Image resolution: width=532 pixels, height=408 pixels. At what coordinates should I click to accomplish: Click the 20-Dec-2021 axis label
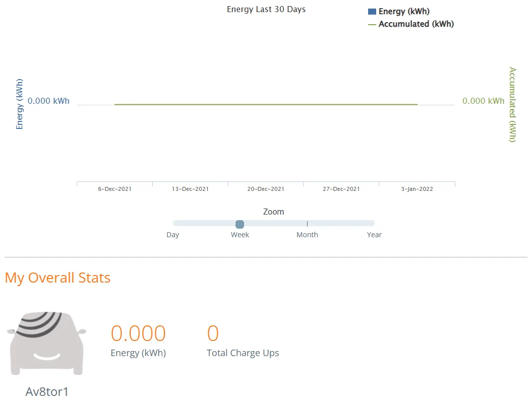[x=266, y=189]
